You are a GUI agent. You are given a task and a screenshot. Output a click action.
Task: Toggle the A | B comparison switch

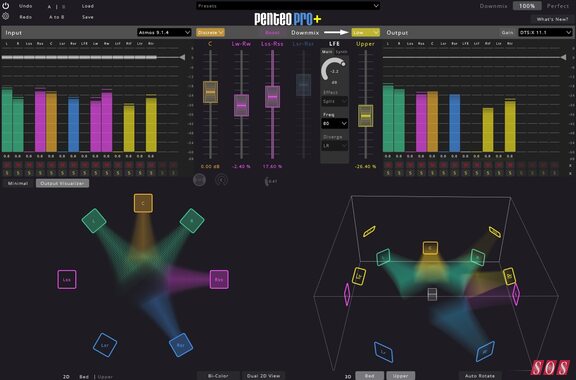tap(57, 7)
